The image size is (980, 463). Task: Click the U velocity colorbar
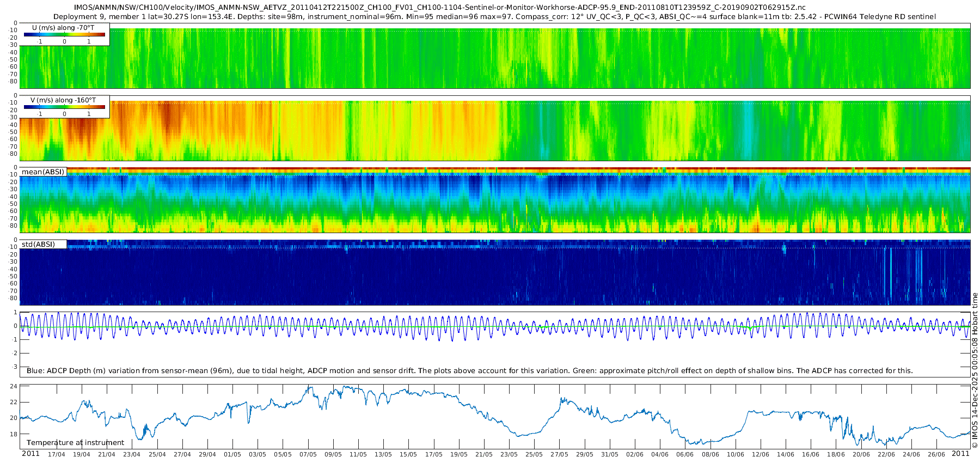coord(64,35)
